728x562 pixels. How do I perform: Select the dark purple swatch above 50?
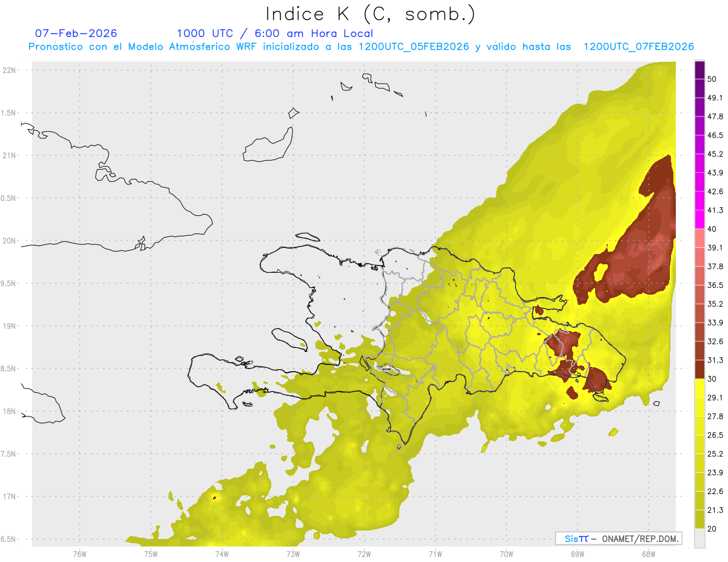coord(699,70)
